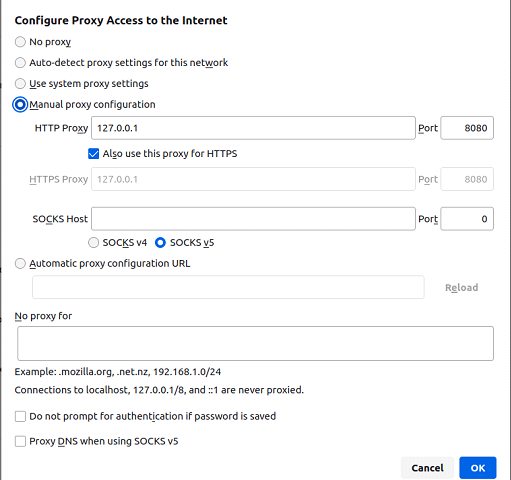
Task: Click inside the No proxy for text area
Action: click(x=255, y=343)
